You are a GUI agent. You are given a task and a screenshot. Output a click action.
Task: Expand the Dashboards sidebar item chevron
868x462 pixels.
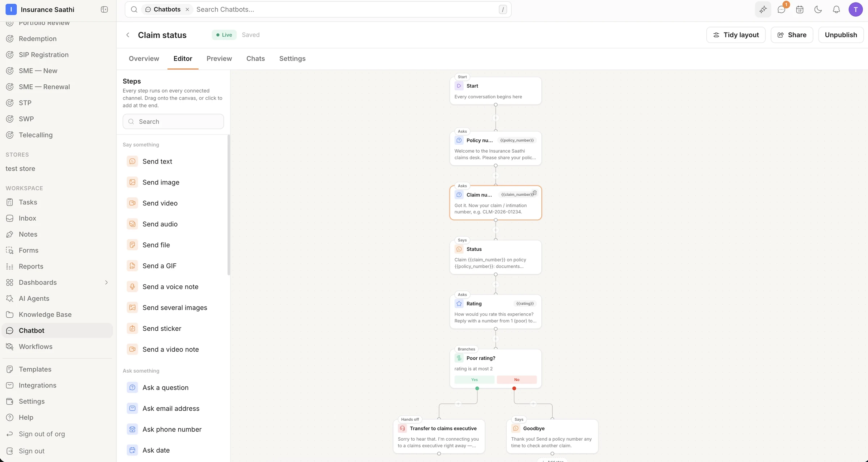point(106,283)
